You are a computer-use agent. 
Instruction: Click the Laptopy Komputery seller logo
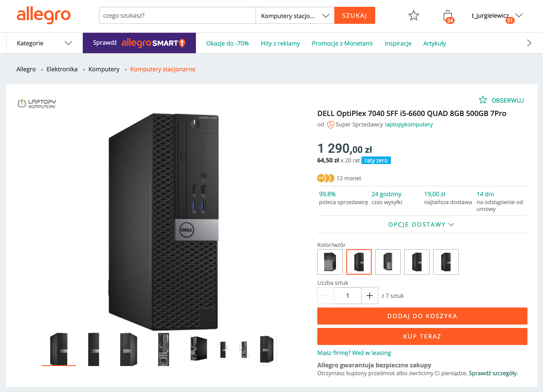[x=37, y=104]
